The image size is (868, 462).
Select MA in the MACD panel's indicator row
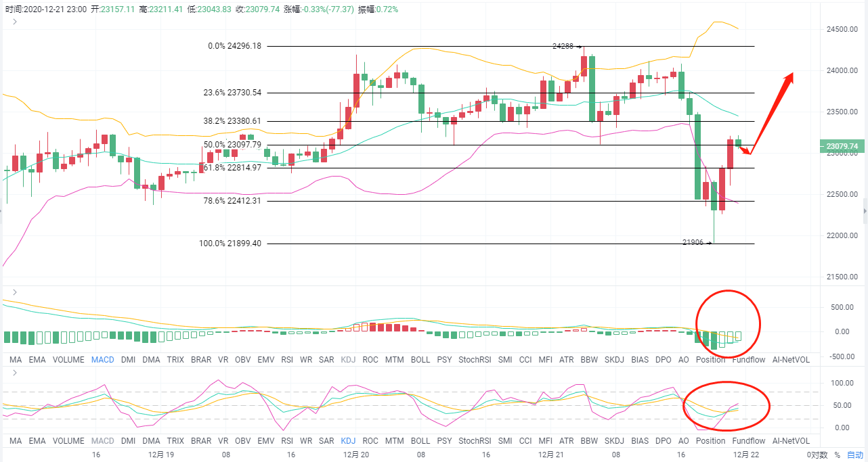16,360
